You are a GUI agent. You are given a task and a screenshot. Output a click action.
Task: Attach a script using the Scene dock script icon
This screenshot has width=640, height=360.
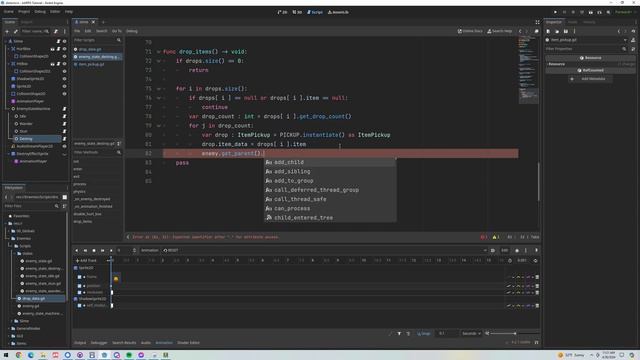click(56, 31)
